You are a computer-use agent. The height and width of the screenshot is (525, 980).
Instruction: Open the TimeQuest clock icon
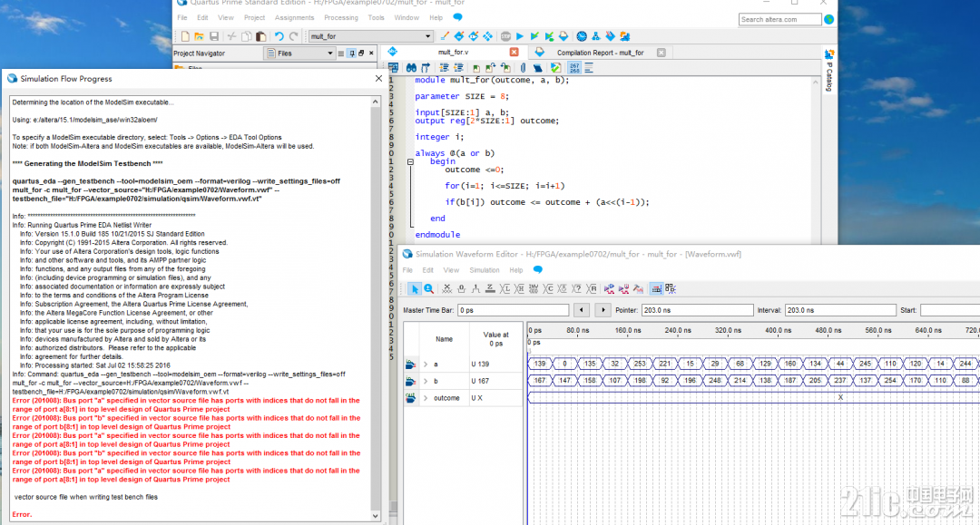(x=582, y=36)
